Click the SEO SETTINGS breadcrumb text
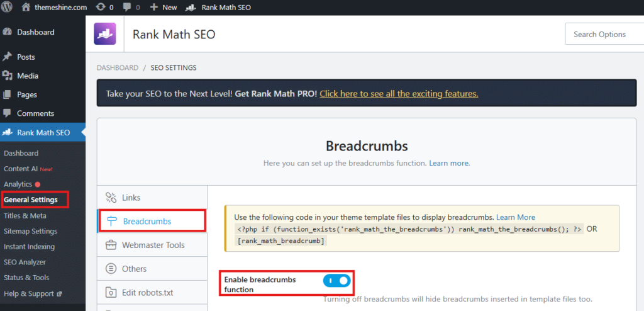Image resolution: width=644 pixels, height=311 pixels. (174, 68)
